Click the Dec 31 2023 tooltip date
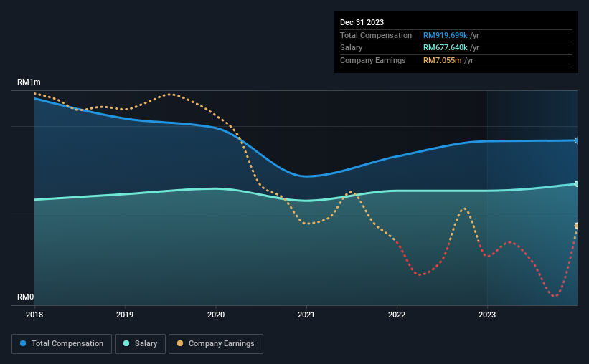 click(362, 22)
